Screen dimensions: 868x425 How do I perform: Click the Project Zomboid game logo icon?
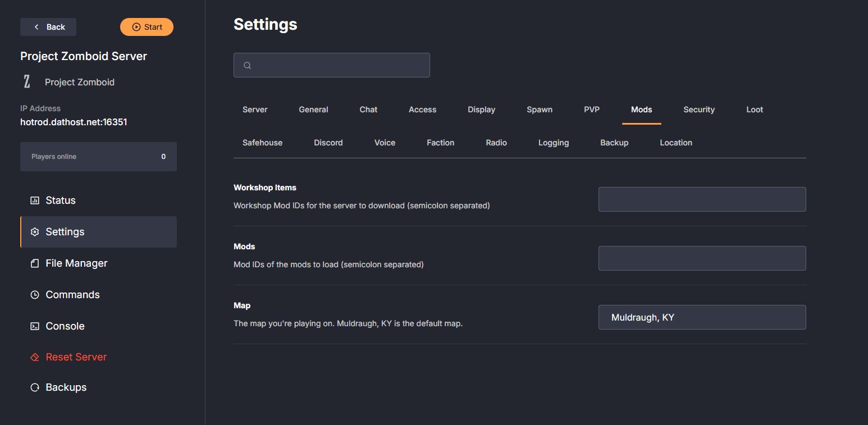26,82
